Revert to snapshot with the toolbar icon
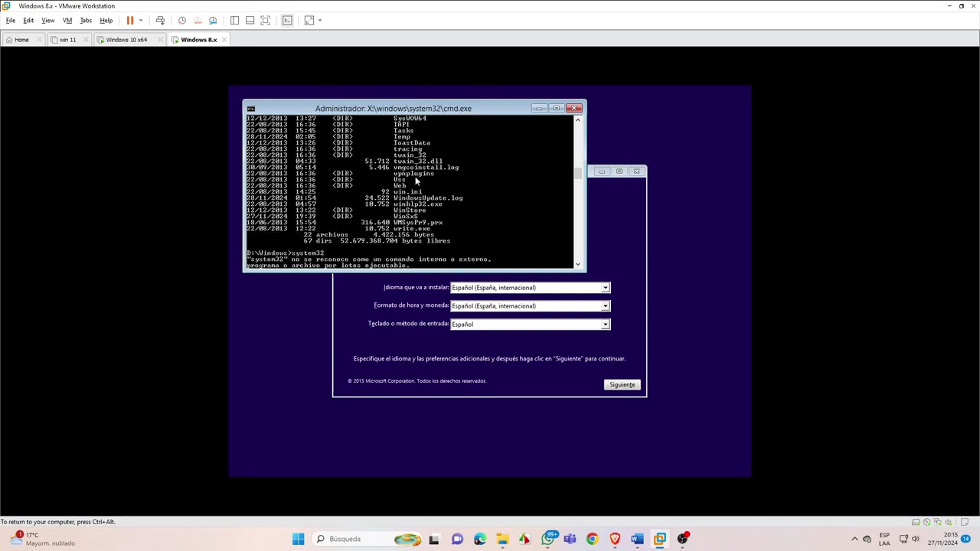 pos(198,21)
